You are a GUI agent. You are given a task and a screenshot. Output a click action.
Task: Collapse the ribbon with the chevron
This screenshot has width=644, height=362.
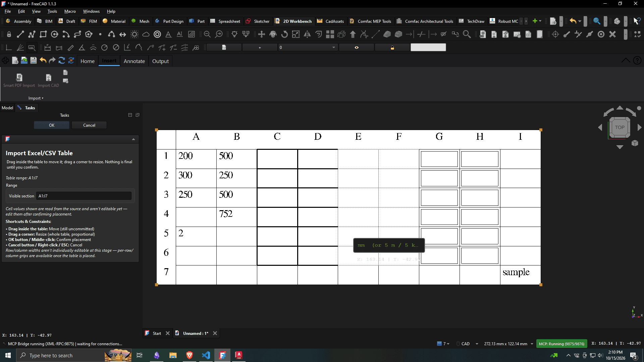[626, 60]
